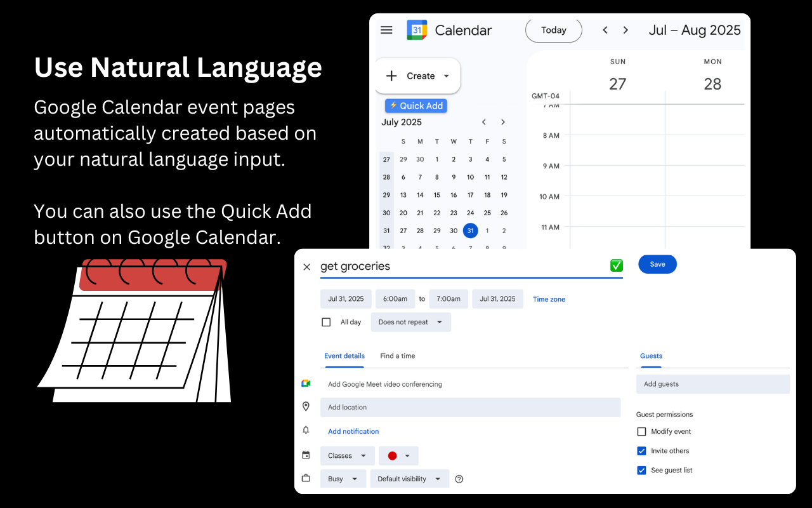Click the notification bell icon
Viewport: 812px width, 508px height.
coord(306,431)
